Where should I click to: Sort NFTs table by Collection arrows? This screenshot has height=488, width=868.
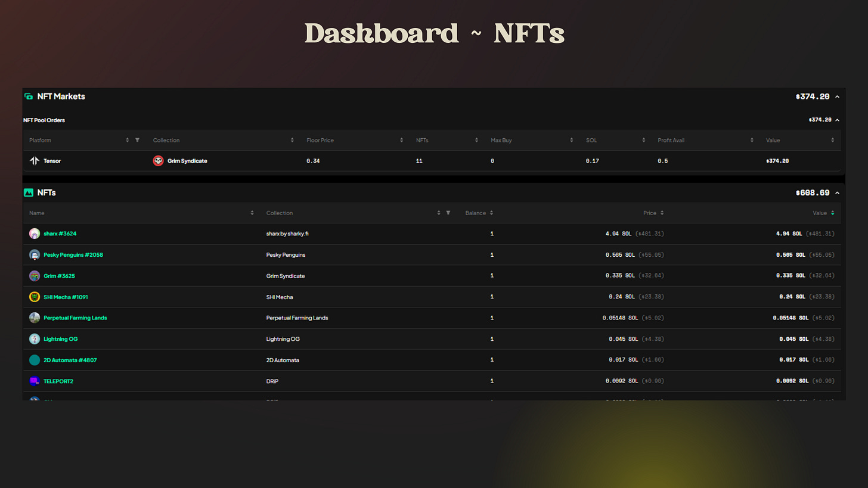coord(439,213)
